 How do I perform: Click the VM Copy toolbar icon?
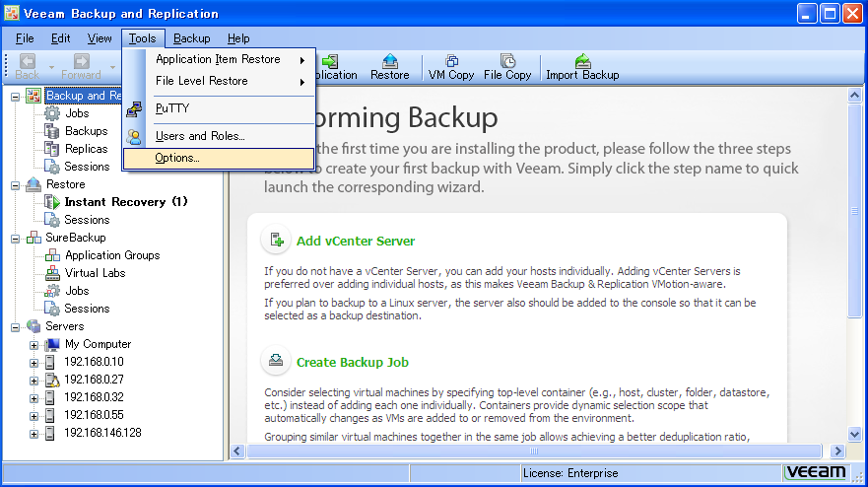[x=451, y=61]
